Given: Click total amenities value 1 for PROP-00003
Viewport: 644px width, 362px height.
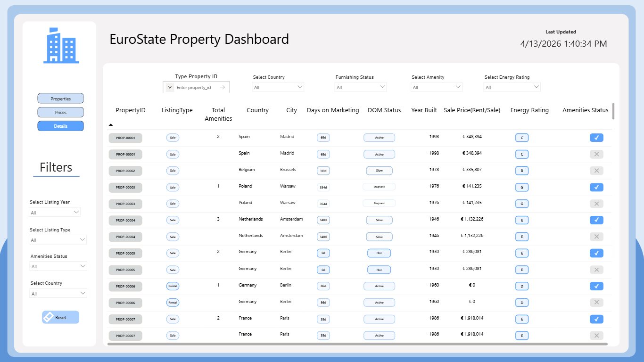Looking at the screenshot, I should click(x=218, y=186).
